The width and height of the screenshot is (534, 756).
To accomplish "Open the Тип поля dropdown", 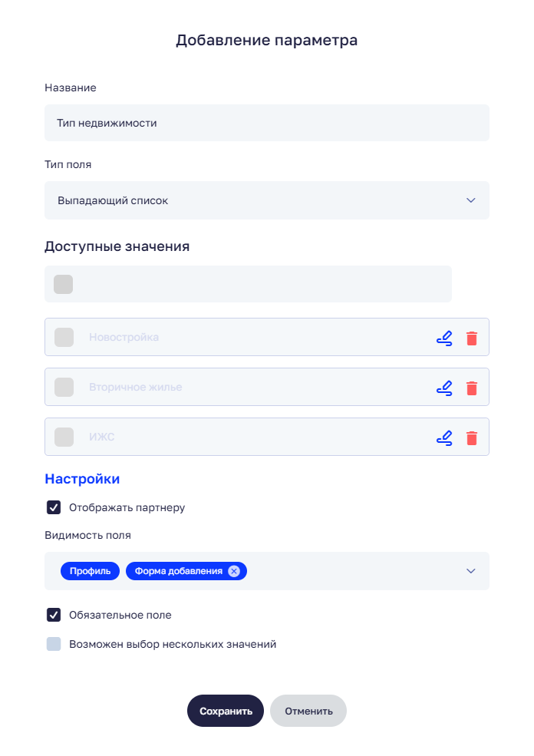I will [266, 200].
